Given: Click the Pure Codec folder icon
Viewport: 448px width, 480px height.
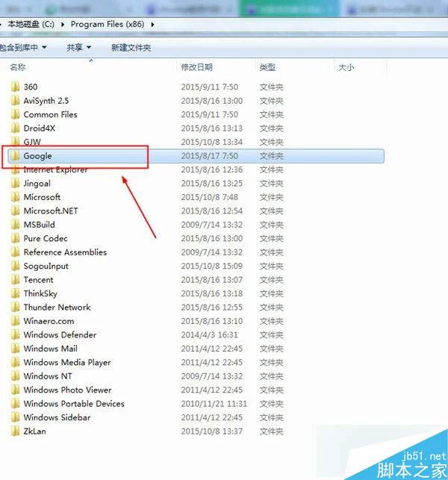Looking at the screenshot, I should [15, 238].
